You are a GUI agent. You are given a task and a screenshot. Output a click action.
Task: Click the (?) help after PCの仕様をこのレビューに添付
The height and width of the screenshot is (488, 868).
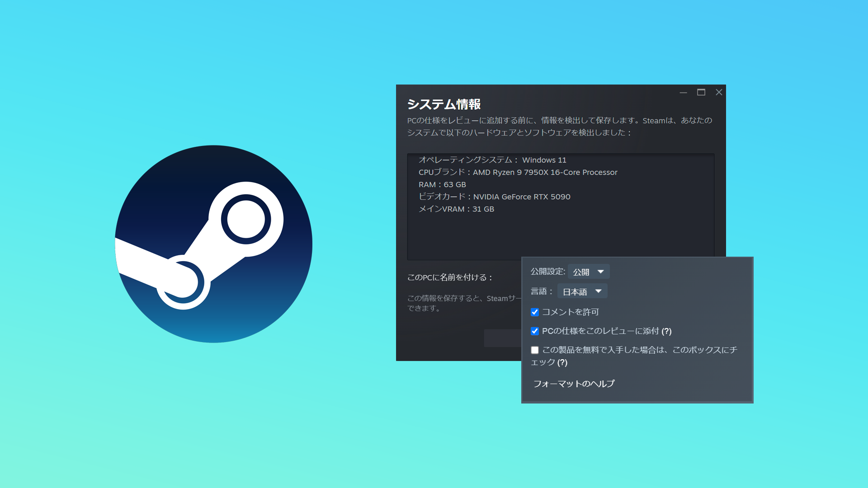tap(666, 331)
